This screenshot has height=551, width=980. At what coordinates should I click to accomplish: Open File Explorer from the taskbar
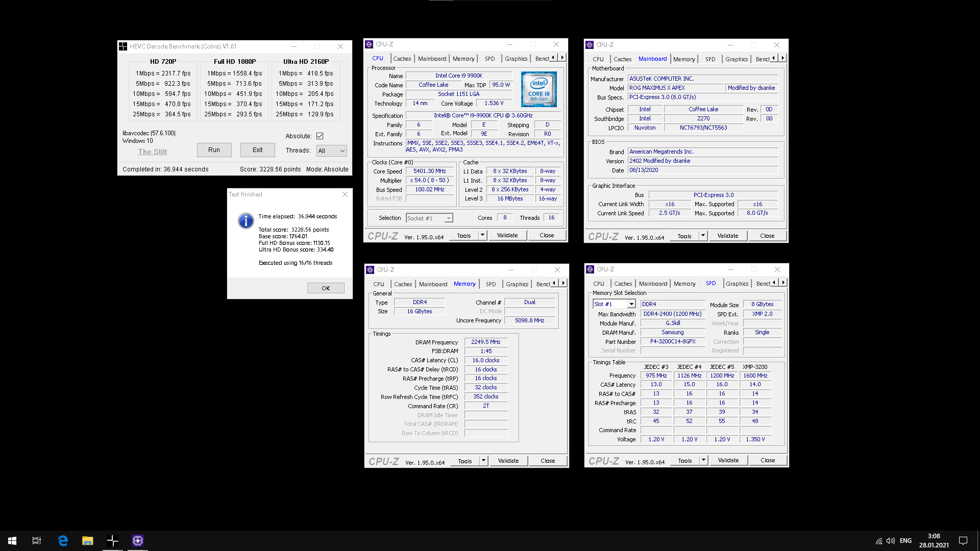tap(88, 541)
